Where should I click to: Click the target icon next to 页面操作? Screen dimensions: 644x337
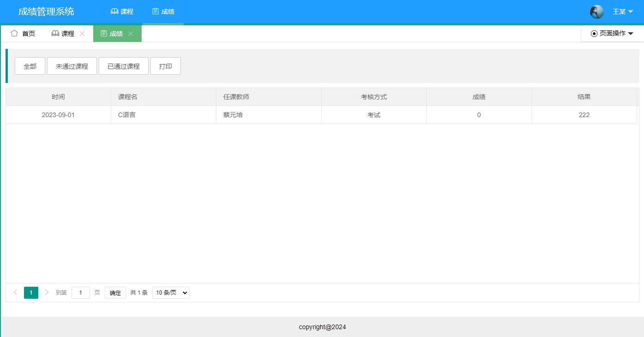pyautogui.click(x=593, y=33)
